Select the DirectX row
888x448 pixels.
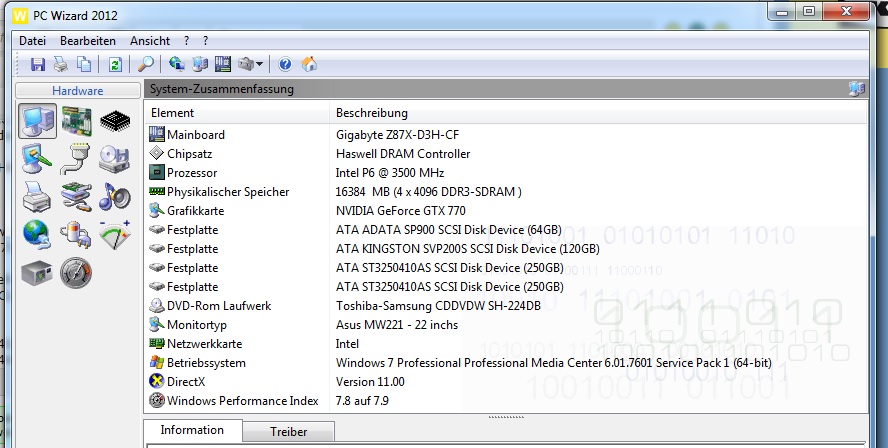506,382
